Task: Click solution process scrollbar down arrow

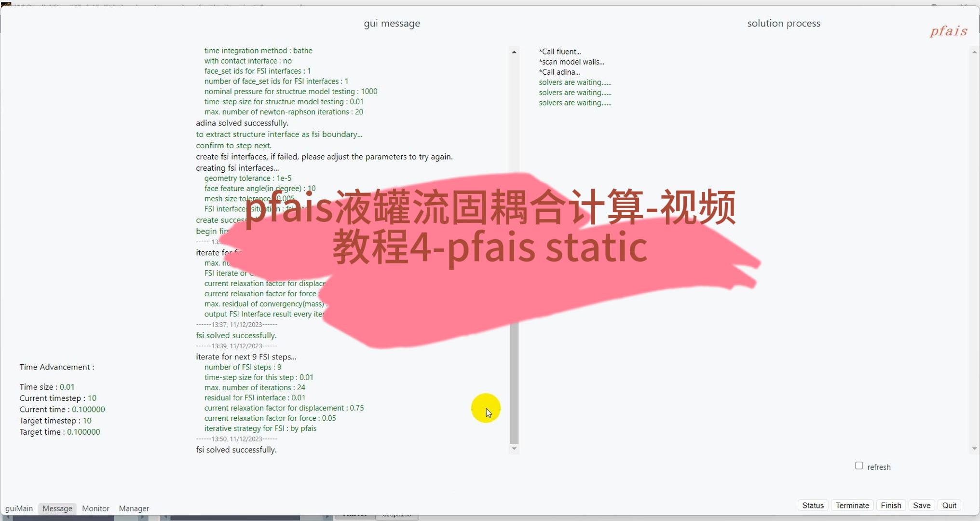Action: [975, 449]
